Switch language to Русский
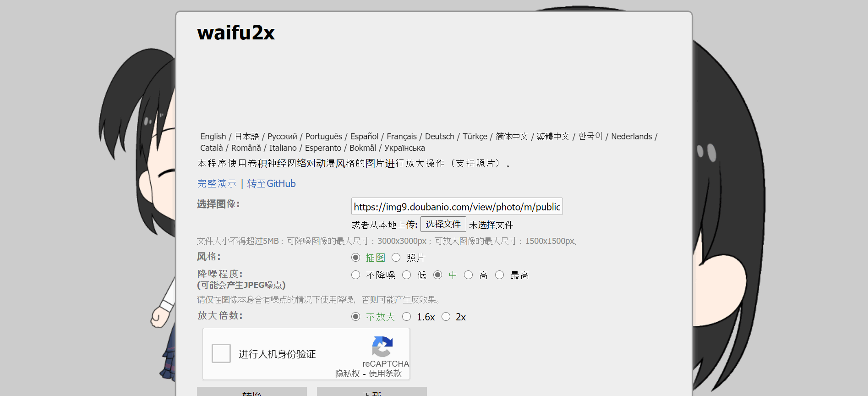The width and height of the screenshot is (868, 396). 282,137
